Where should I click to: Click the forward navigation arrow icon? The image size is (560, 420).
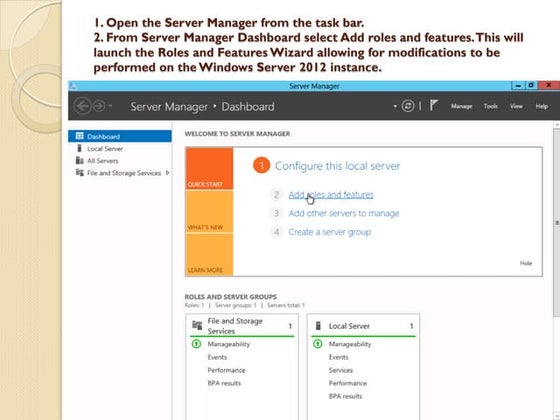click(99, 106)
